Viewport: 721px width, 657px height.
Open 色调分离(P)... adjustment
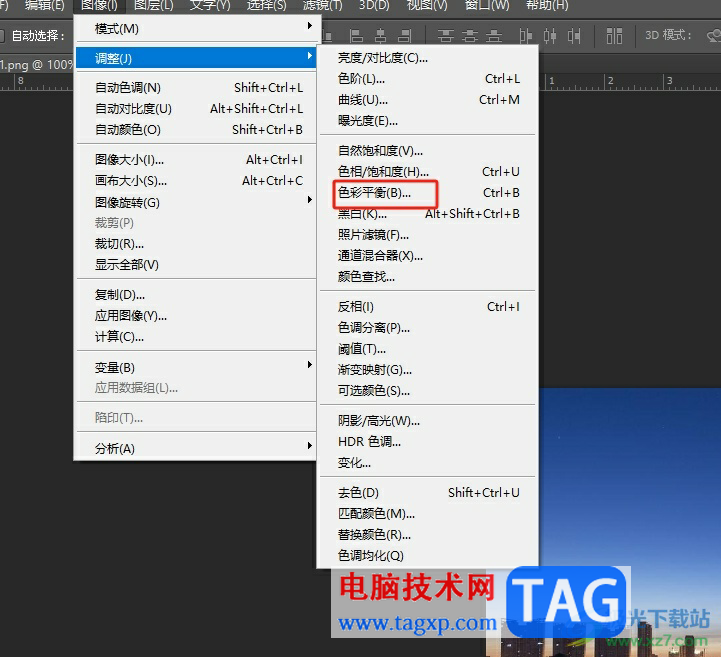[428, 328]
